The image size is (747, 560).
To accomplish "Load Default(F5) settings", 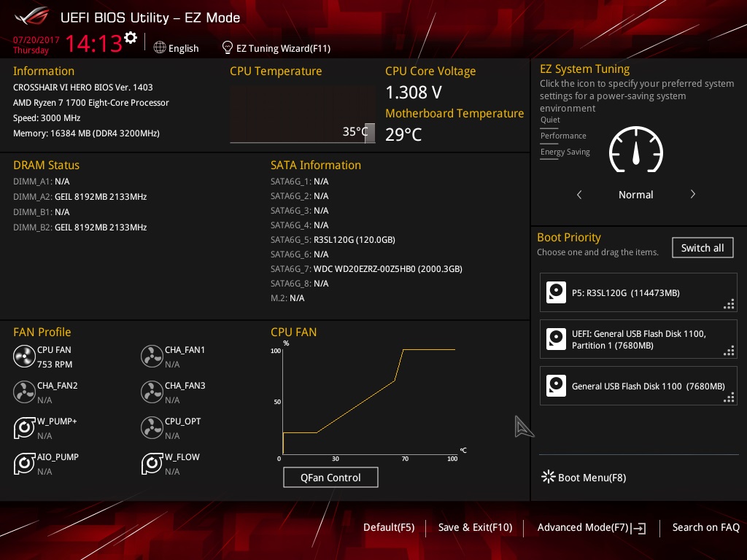I will point(389,527).
